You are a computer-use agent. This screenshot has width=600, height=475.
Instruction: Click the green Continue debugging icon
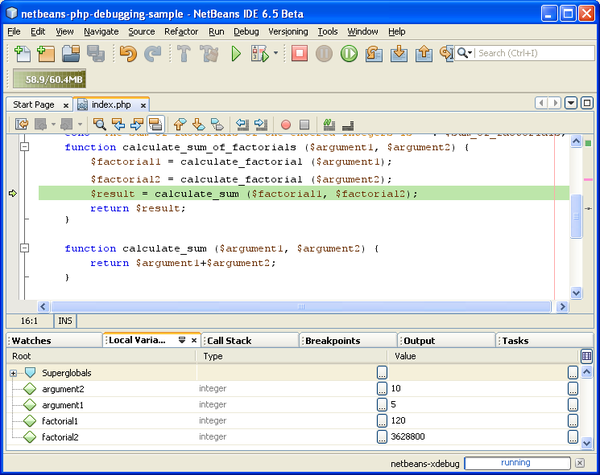349,54
